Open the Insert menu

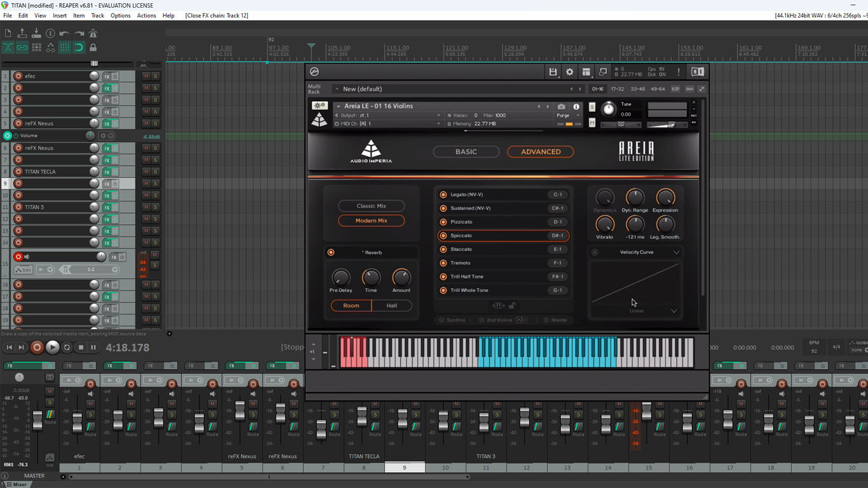pos(60,15)
